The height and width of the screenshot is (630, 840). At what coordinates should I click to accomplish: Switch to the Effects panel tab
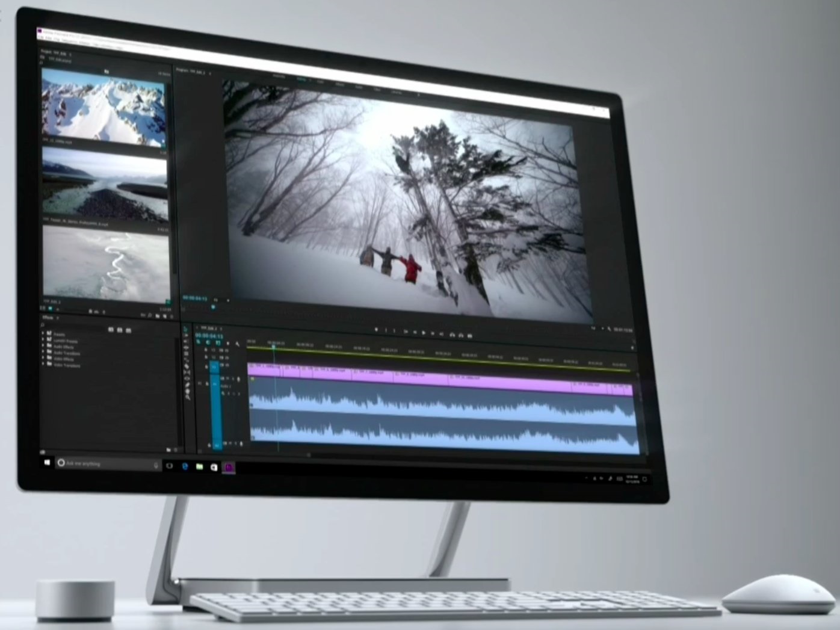48,318
